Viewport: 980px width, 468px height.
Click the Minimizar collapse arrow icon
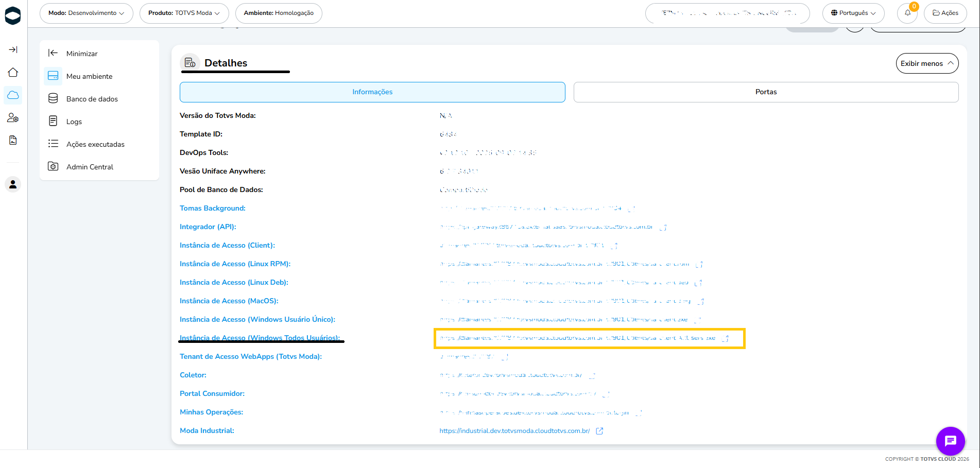click(x=53, y=53)
